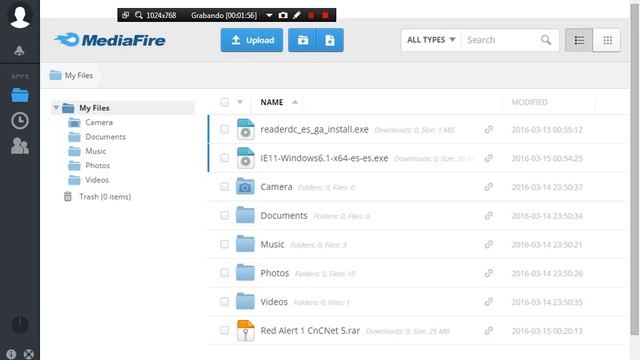Switch to grid view
The image size is (640, 360).
pyautogui.click(x=607, y=40)
